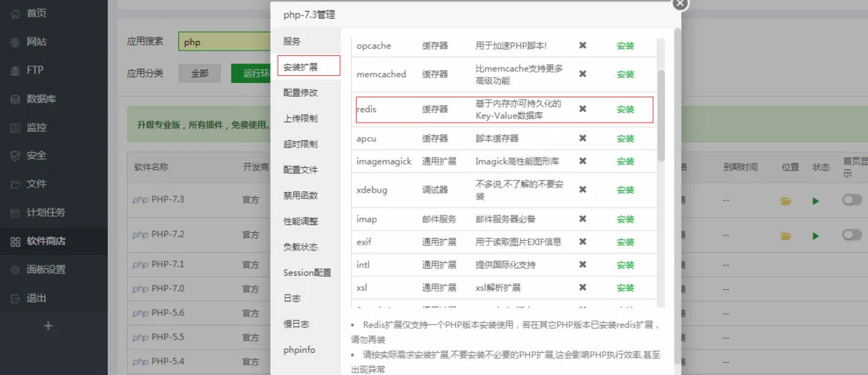Click the plus icon at the sidebar bottom
868x375 pixels.
[x=48, y=326]
